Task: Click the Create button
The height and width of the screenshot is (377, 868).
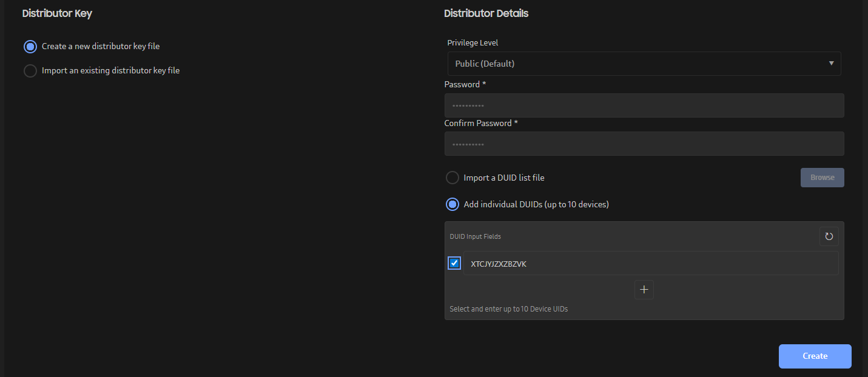Action: pos(815,356)
